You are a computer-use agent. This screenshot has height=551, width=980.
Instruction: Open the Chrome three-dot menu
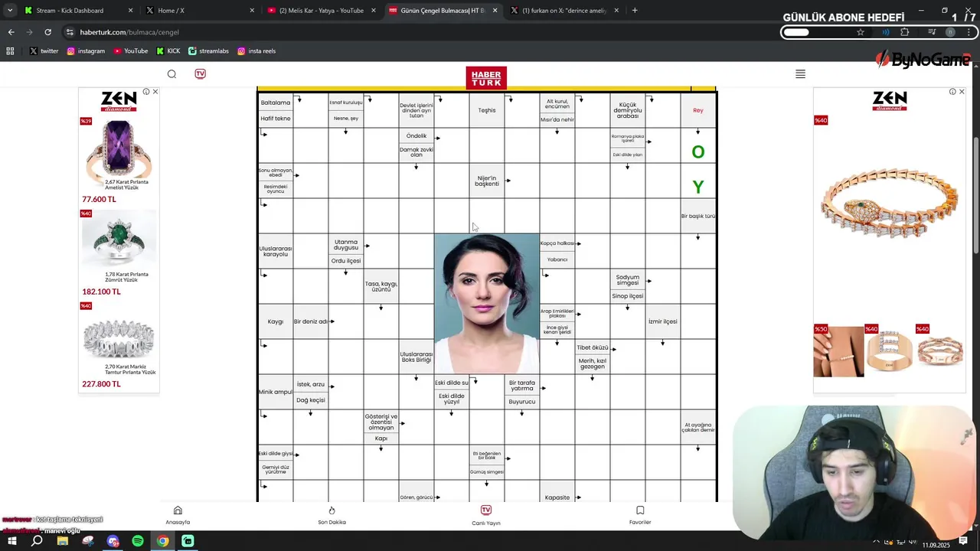pyautogui.click(x=970, y=32)
